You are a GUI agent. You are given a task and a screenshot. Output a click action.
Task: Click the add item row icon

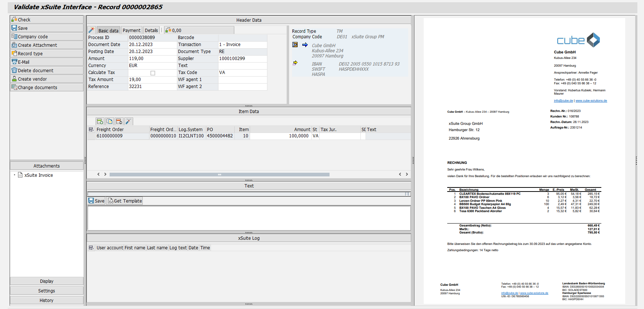[100, 121]
